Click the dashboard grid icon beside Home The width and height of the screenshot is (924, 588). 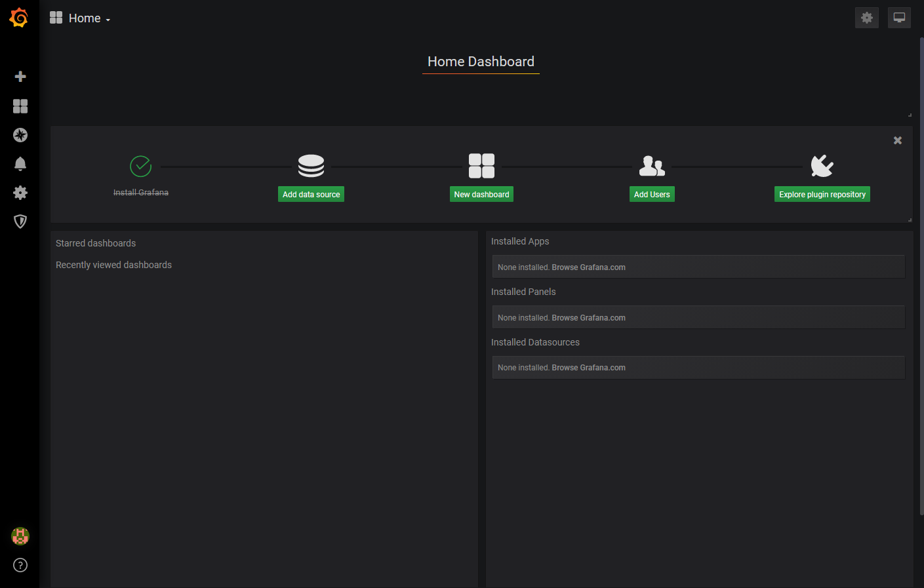56,18
